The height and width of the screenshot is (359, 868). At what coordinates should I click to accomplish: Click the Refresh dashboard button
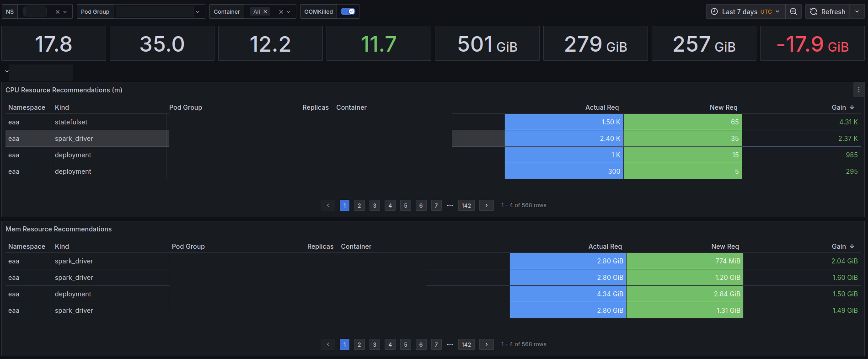click(x=828, y=12)
